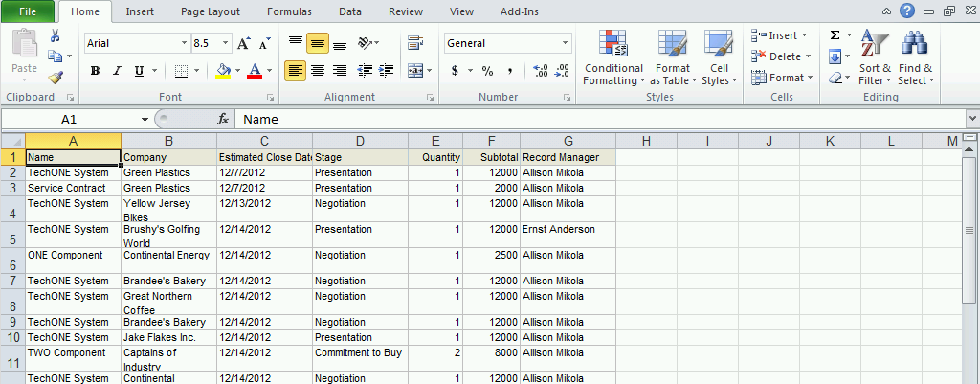Decrease font size with Shrink Font
980x384 pixels.
[265, 44]
